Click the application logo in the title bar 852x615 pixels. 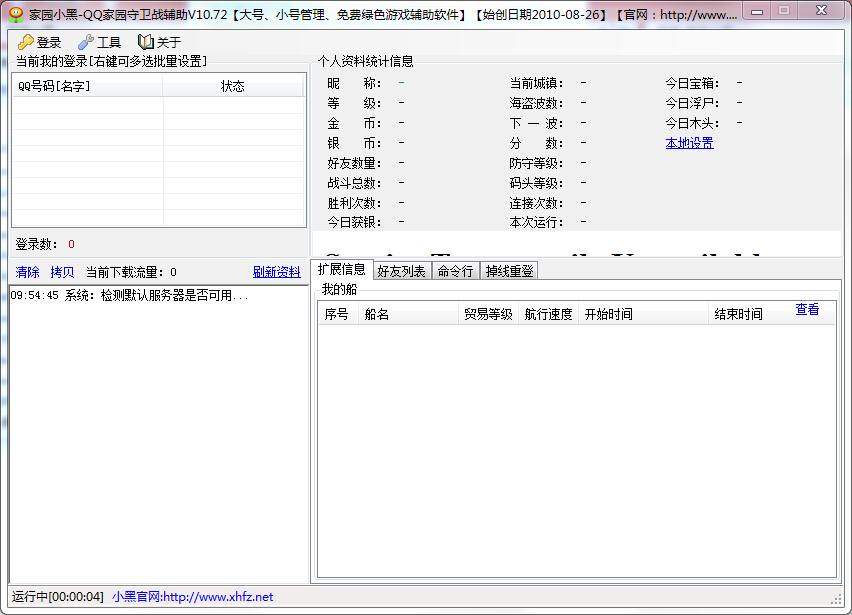click(x=14, y=10)
